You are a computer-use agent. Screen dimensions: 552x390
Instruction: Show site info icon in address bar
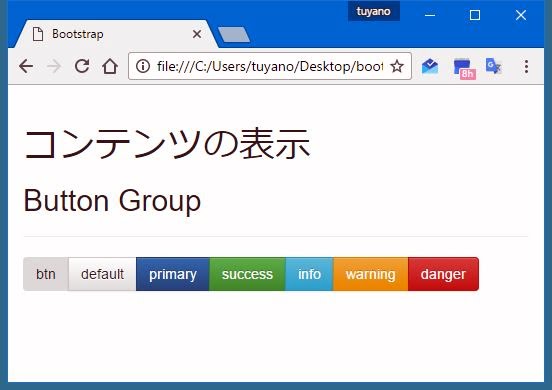tap(143, 66)
